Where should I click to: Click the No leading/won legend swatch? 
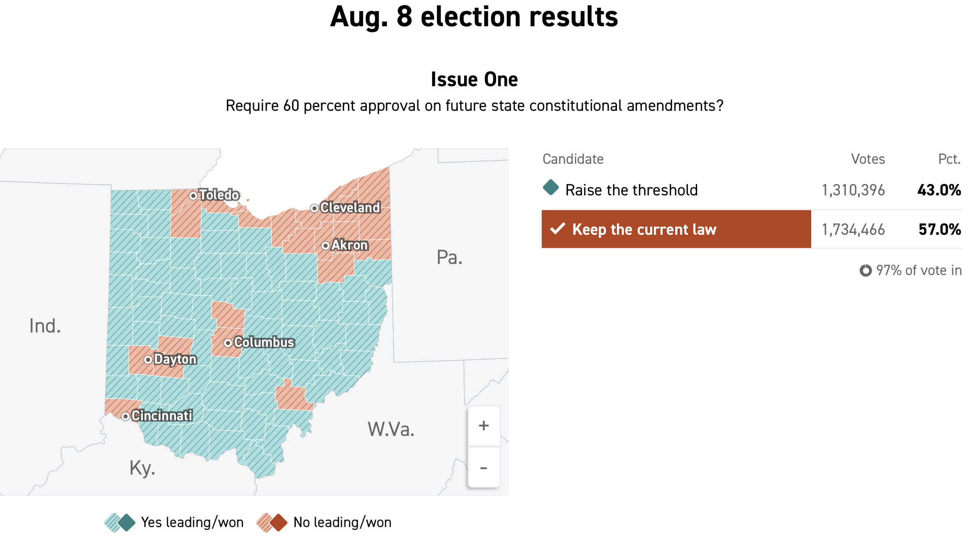(272, 523)
